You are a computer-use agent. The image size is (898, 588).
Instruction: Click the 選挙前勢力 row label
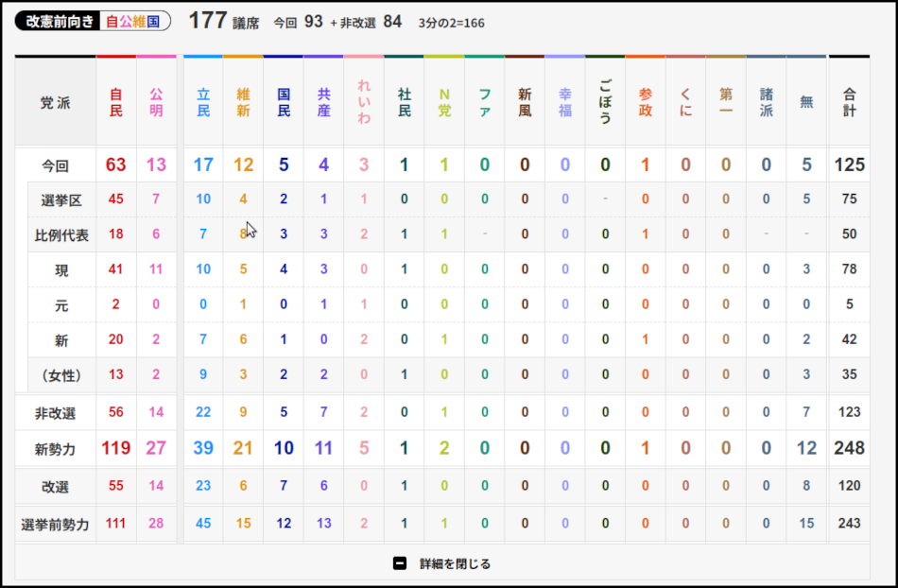pyautogui.click(x=56, y=525)
